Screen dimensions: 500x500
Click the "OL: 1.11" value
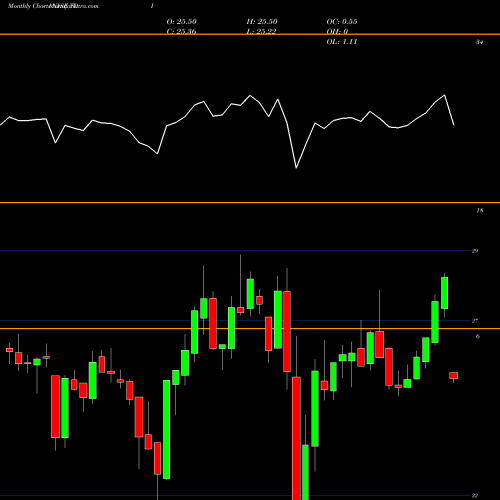(342, 42)
